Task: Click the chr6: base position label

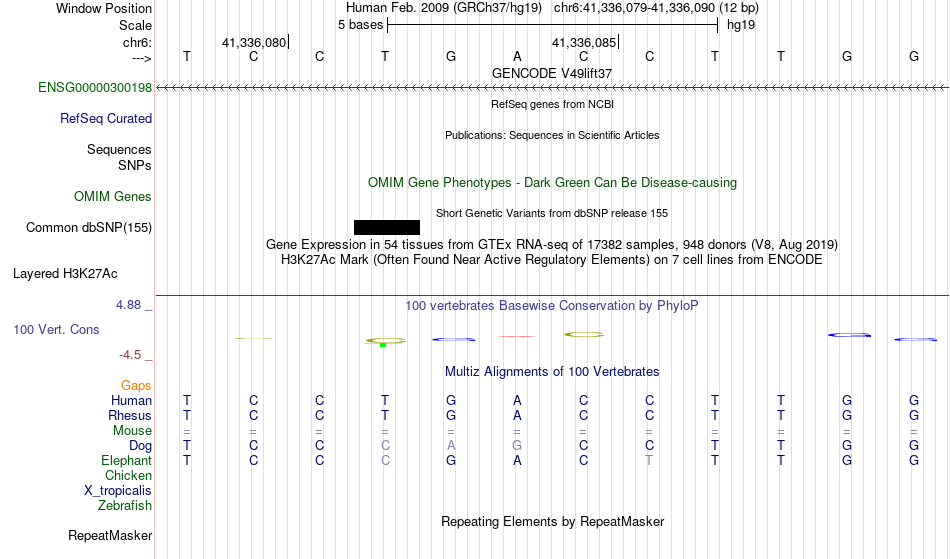Action: 137,42
